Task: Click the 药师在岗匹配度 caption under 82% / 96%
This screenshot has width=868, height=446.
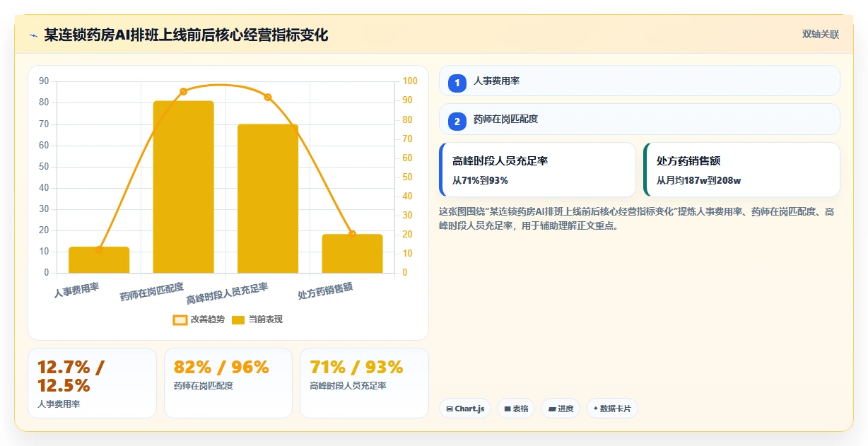Action: coord(204,386)
